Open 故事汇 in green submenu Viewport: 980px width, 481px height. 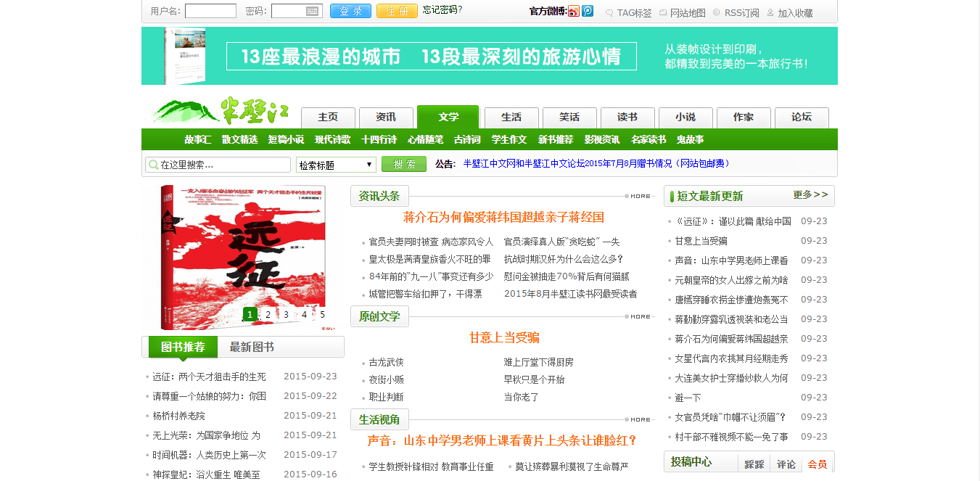coord(197,139)
